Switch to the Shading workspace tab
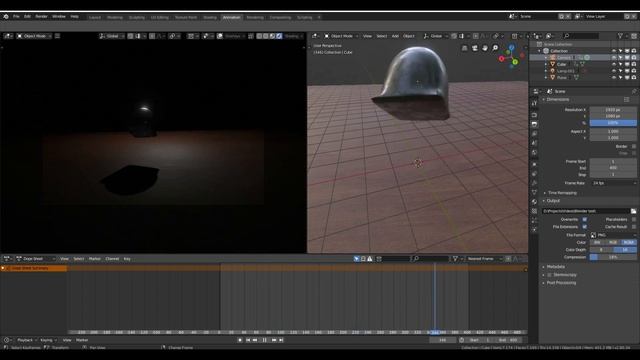The image size is (640, 360). tap(210, 18)
